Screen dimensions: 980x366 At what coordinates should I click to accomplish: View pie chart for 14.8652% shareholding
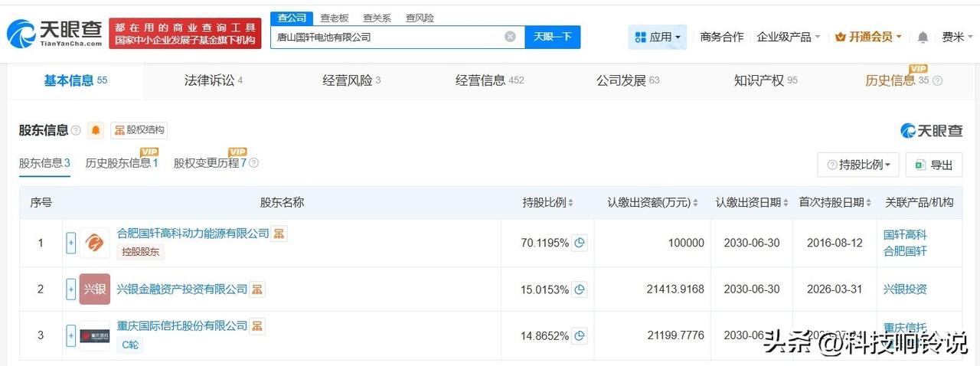[580, 335]
